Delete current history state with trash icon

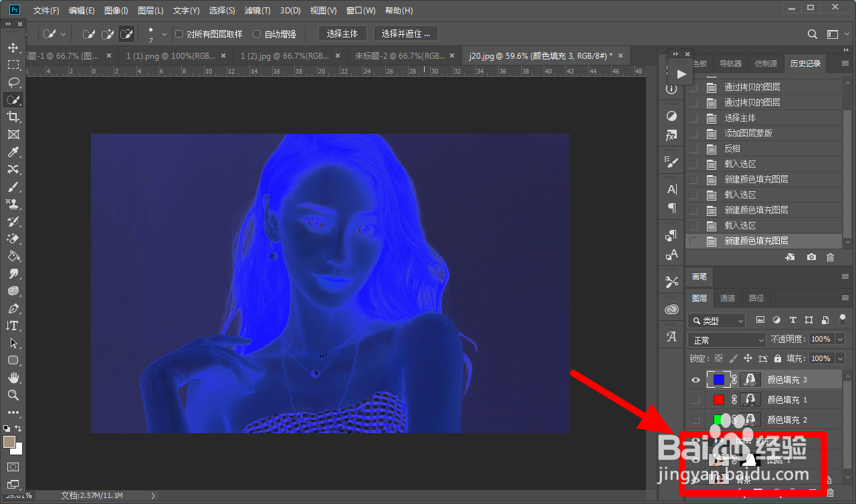point(830,257)
